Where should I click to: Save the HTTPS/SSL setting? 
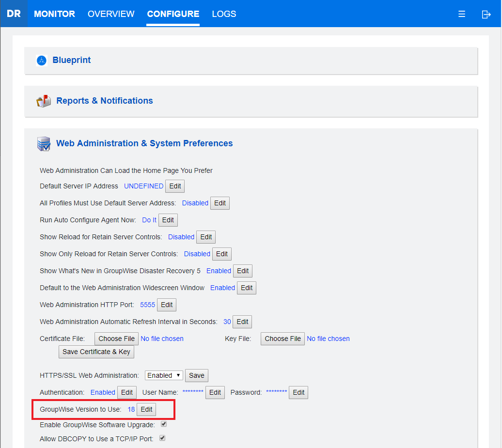(x=197, y=376)
